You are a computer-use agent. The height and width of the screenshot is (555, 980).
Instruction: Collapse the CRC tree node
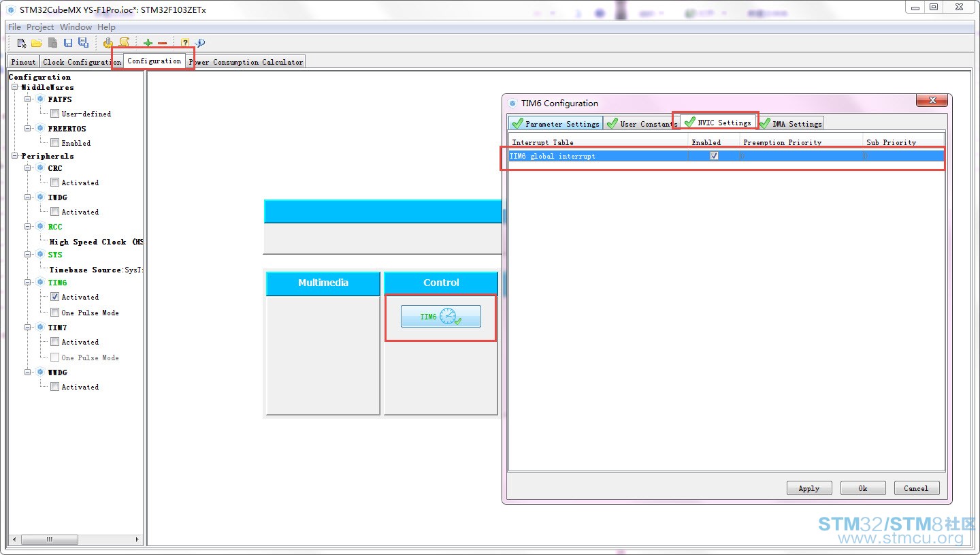[29, 168]
